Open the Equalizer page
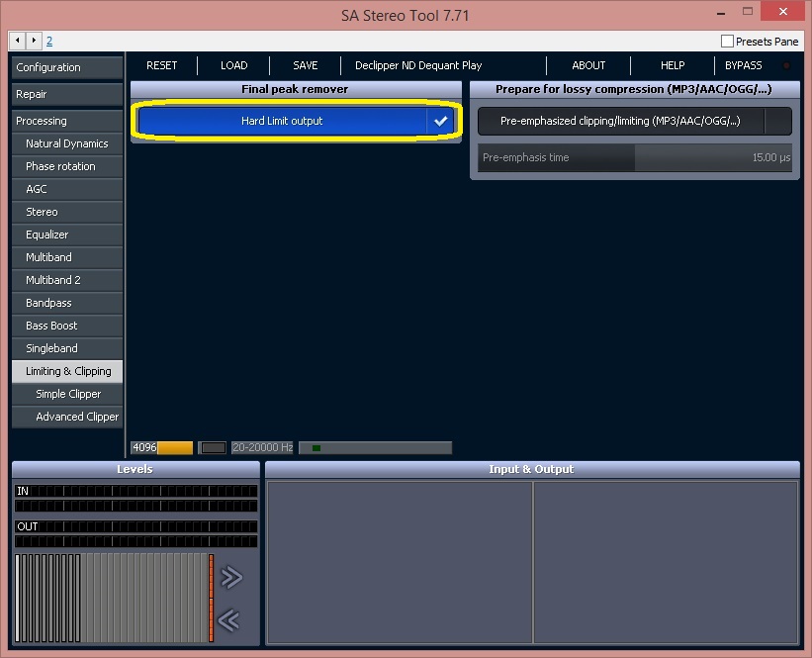This screenshot has height=658, width=812. (x=67, y=235)
